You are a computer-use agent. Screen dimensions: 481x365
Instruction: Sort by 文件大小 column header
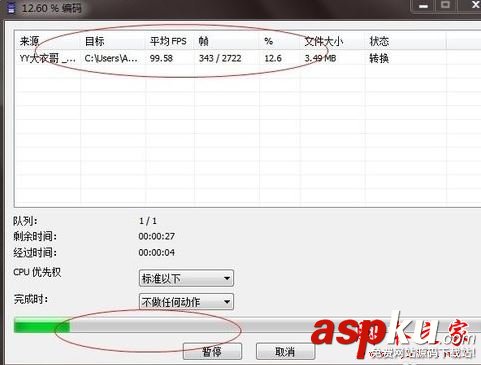[333, 41]
